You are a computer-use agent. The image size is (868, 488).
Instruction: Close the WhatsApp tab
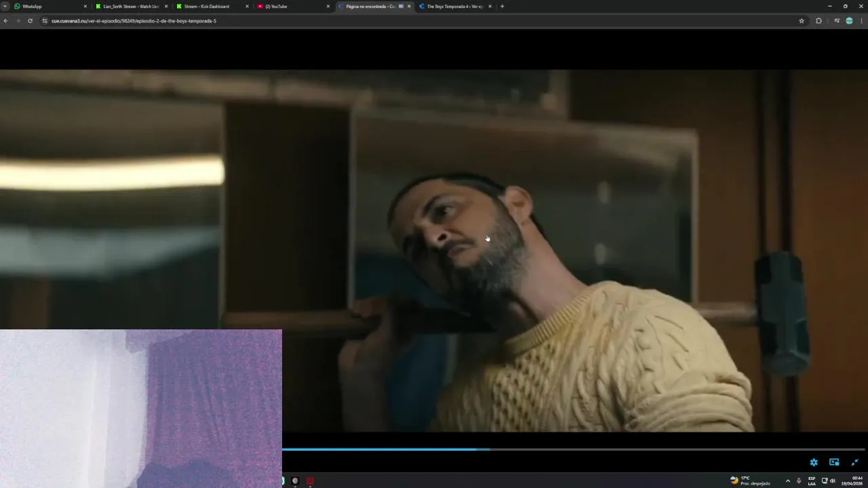(x=85, y=6)
